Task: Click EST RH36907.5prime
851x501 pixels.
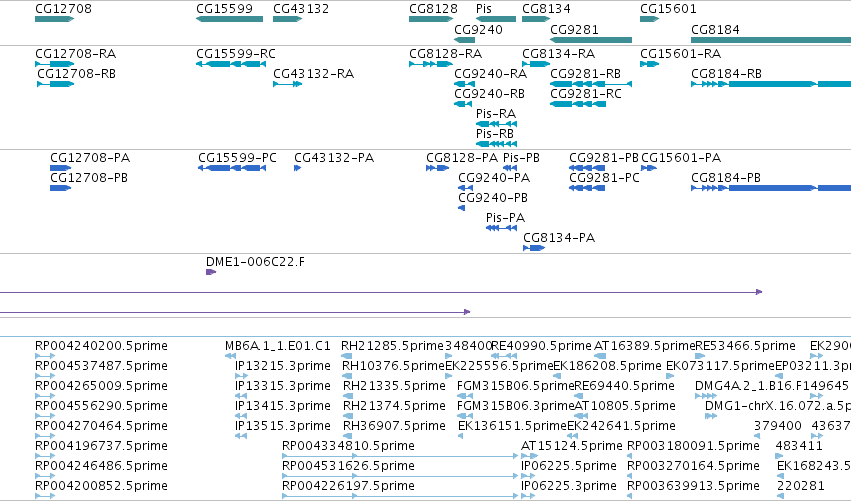Action: click(348, 437)
